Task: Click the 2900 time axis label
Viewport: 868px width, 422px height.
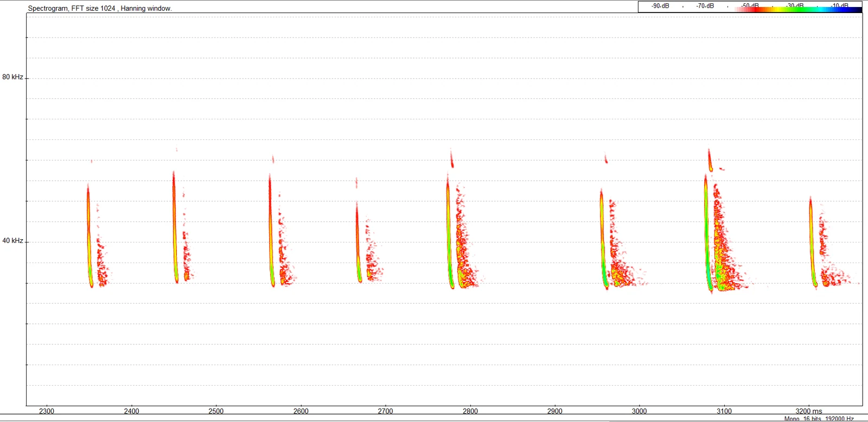Action: pos(555,411)
